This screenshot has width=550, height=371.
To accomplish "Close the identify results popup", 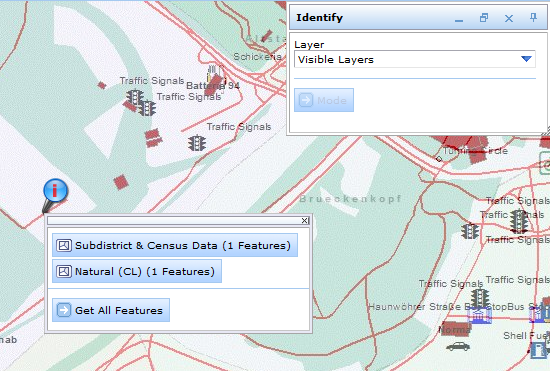I will click(x=305, y=220).
